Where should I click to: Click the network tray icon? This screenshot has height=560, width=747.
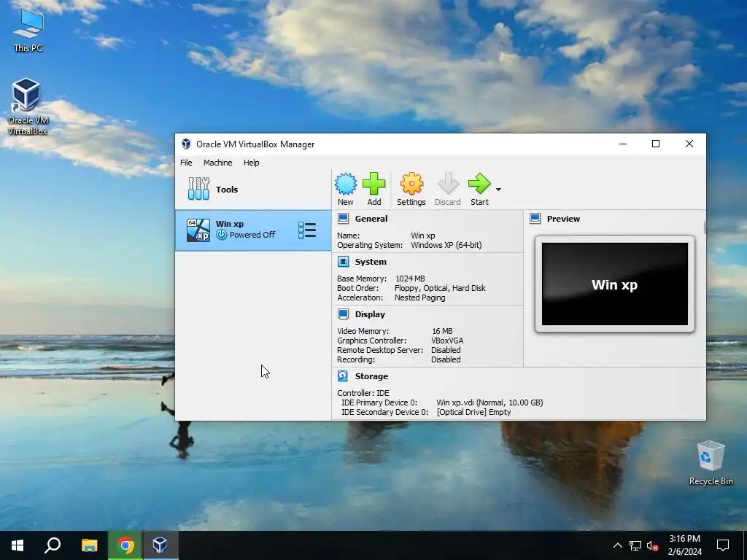tap(635, 545)
